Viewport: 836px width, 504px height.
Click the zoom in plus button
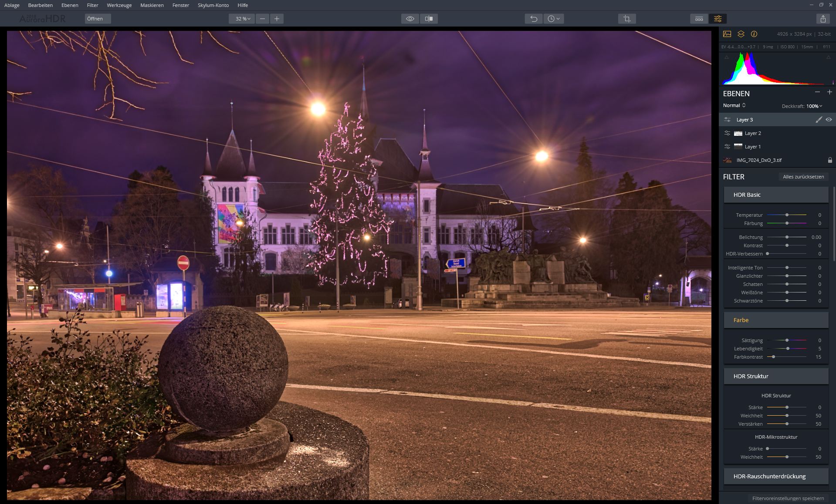(x=277, y=19)
